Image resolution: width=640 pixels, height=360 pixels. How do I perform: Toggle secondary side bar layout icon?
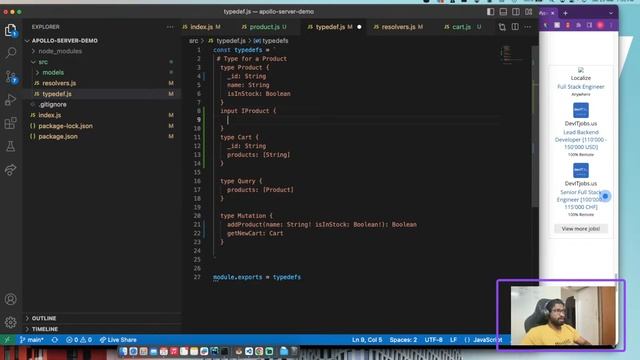(516, 12)
